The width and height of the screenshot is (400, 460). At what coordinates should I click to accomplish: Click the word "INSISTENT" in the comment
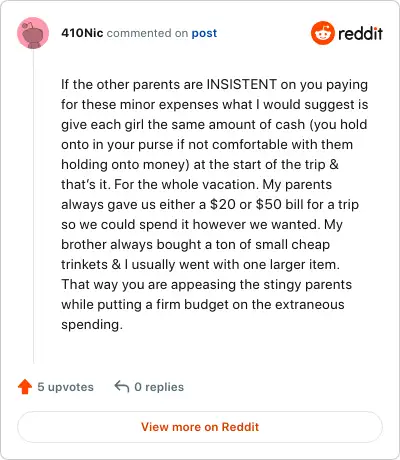coord(242,84)
